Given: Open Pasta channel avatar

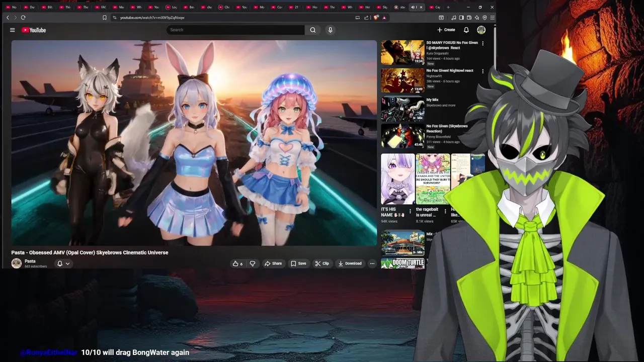Looking at the screenshot, I should [x=17, y=263].
